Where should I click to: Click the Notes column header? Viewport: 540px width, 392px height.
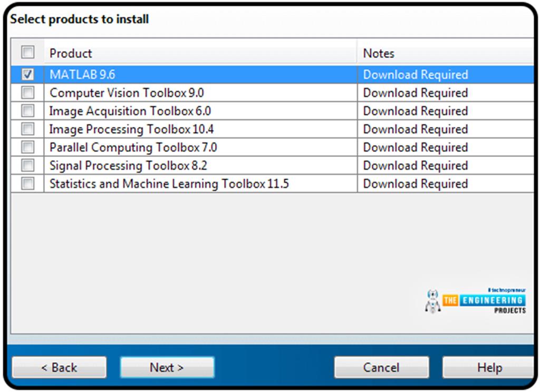379,53
